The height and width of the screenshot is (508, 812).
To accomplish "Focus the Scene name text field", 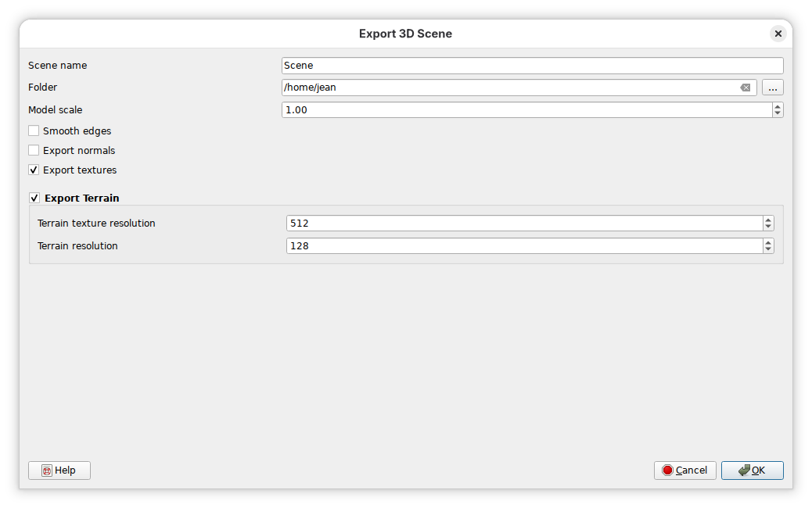I will pos(532,66).
